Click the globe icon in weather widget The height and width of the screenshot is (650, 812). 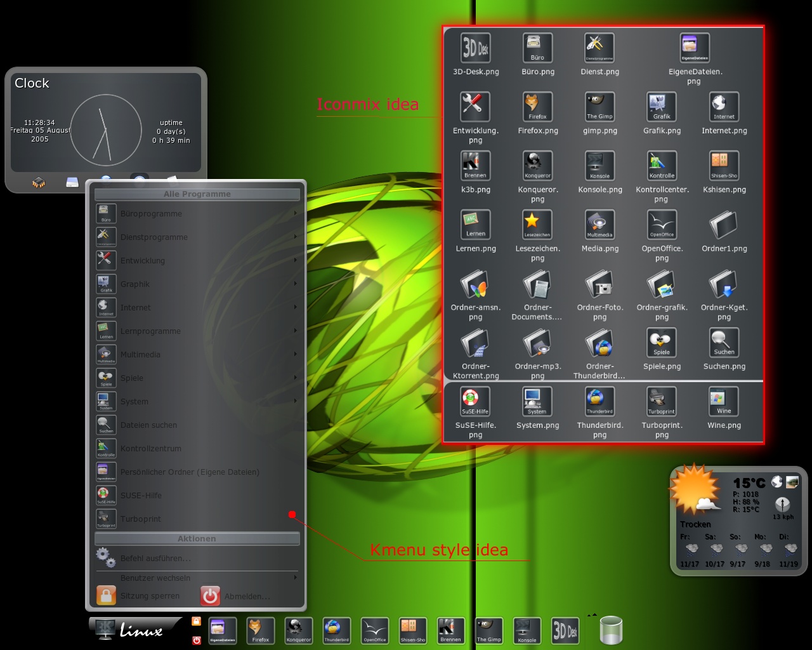(776, 482)
